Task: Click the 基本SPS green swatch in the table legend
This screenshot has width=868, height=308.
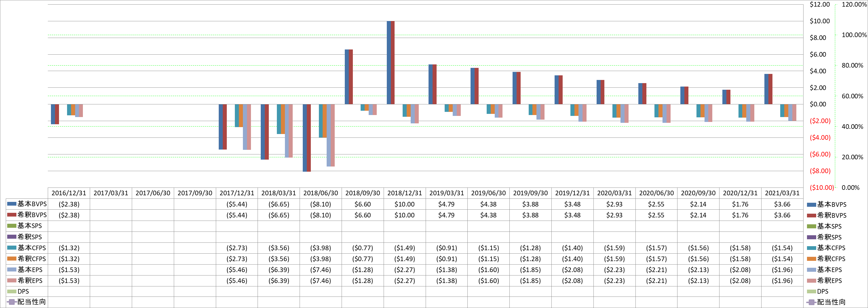Action: point(12,225)
